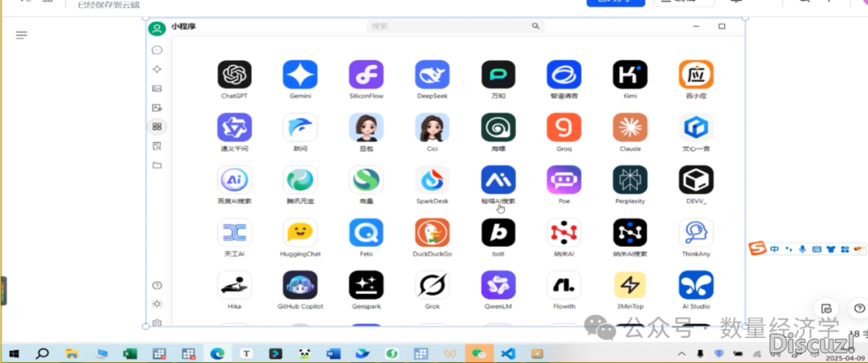Open File Explorer from the taskbar

(72, 353)
